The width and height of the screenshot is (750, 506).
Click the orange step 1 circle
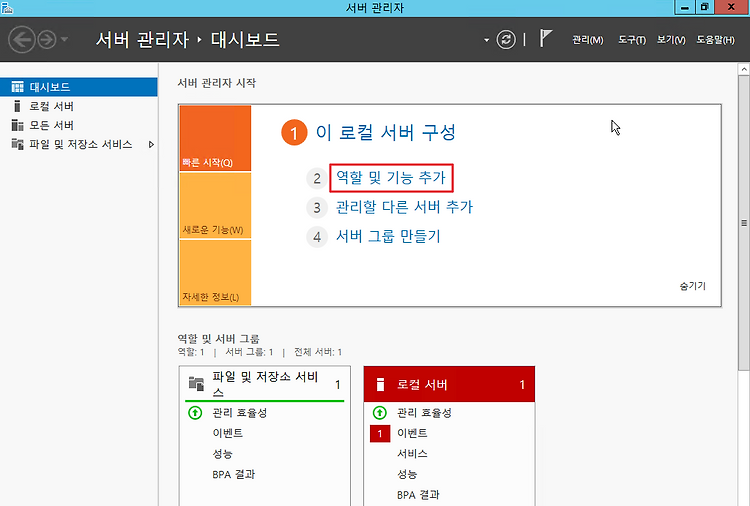pyautogui.click(x=294, y=132)
